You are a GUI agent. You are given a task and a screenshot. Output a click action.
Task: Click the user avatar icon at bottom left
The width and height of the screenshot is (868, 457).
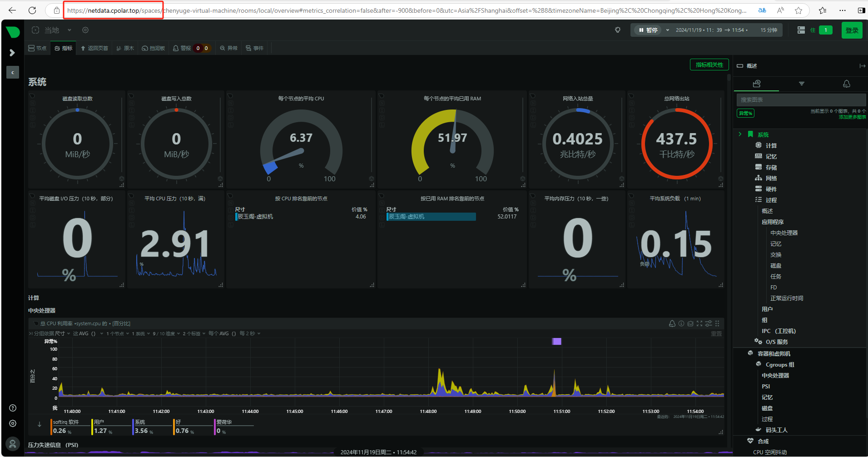coord(13,443)
